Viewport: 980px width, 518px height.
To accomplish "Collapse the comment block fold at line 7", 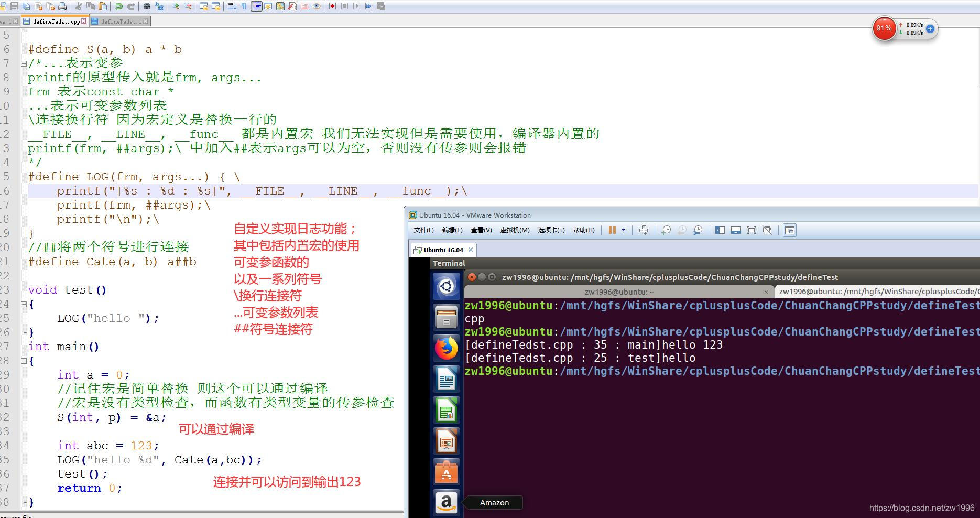I will (x=24, y=63).
